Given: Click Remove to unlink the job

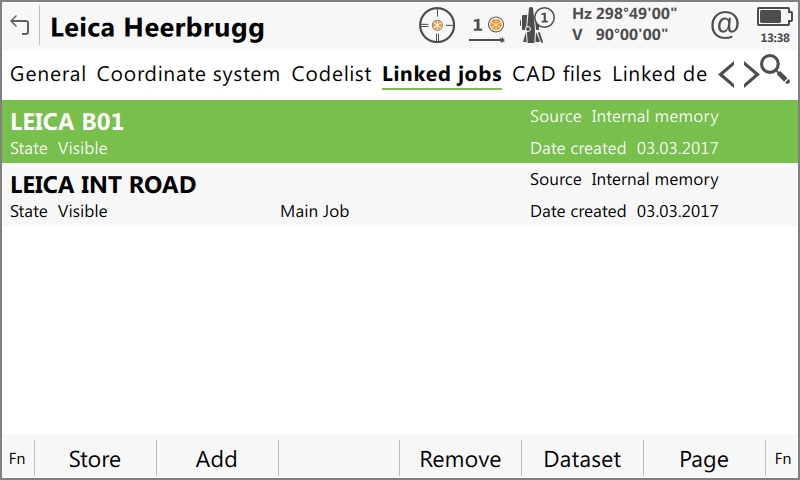Looking at the screenshot, I should [460, 459].
